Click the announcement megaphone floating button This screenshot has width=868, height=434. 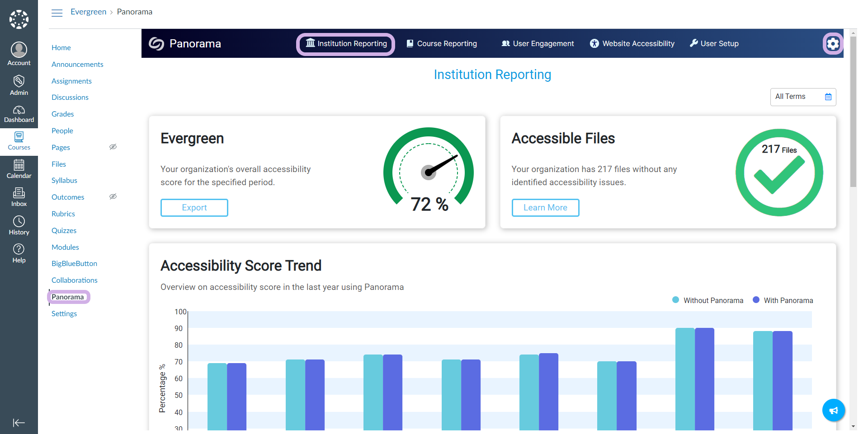click(834, 410)
